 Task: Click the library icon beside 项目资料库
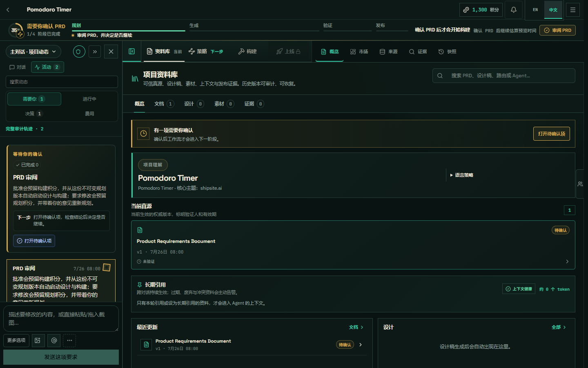pyautogui.click(x=135, y=79)
